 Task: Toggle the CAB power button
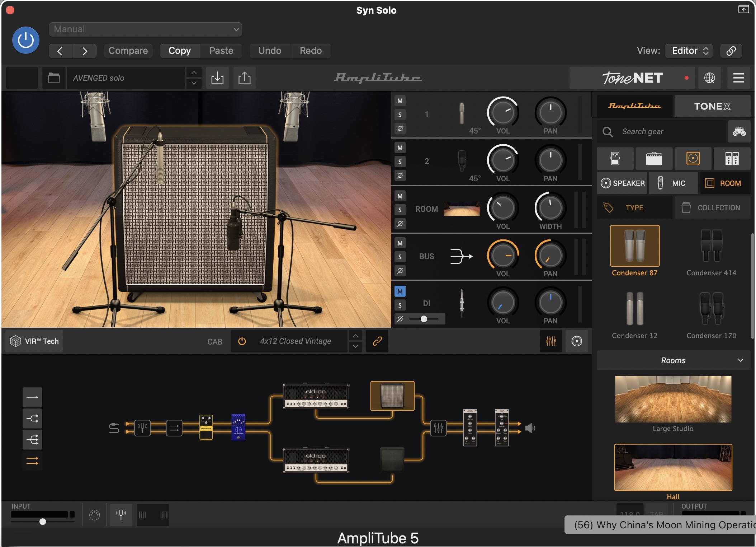pos(242,341)
